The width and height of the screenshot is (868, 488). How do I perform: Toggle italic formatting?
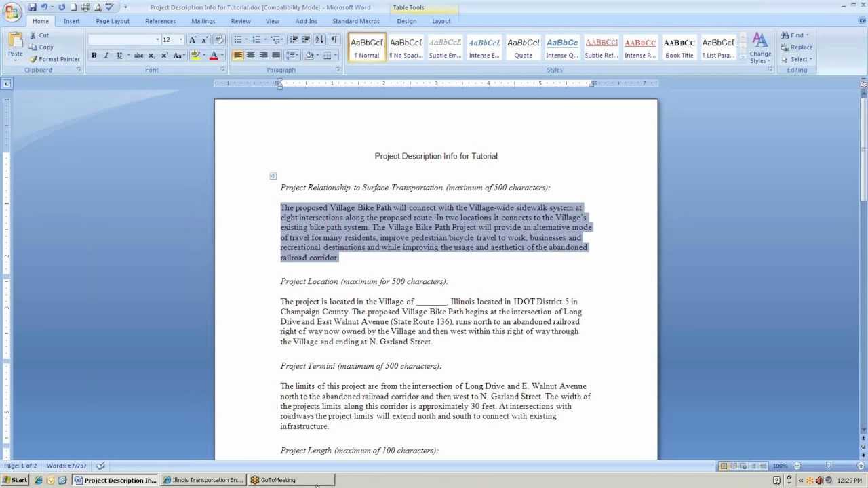106,56
